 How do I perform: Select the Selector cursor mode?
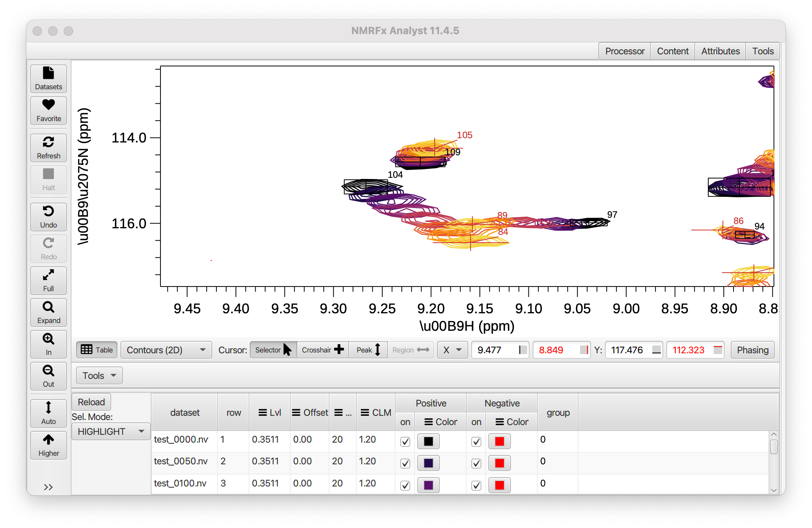click(x=273, y=350)
